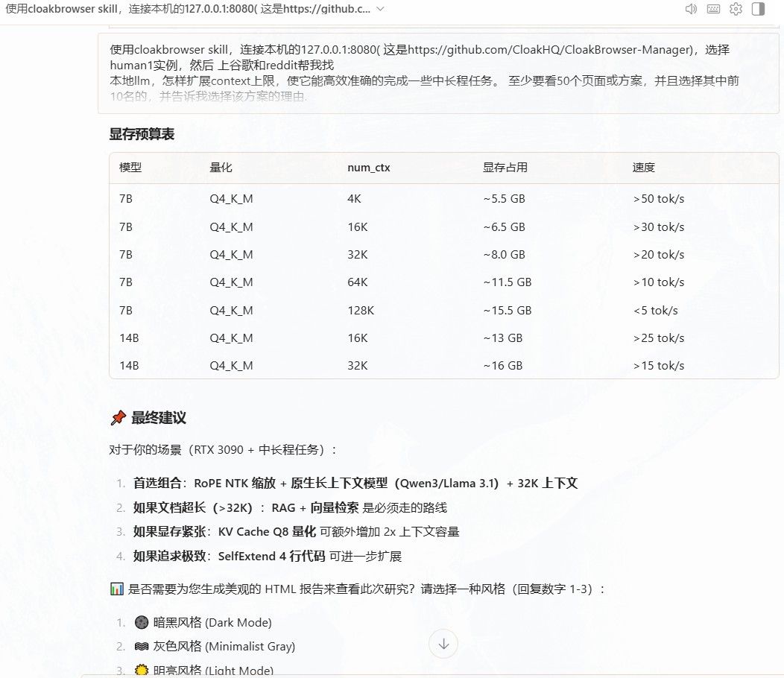This screenshot has height=678, width=784.
Task: Click the dark moon icon next to 暗黑风格
Action: coord(142,623)
